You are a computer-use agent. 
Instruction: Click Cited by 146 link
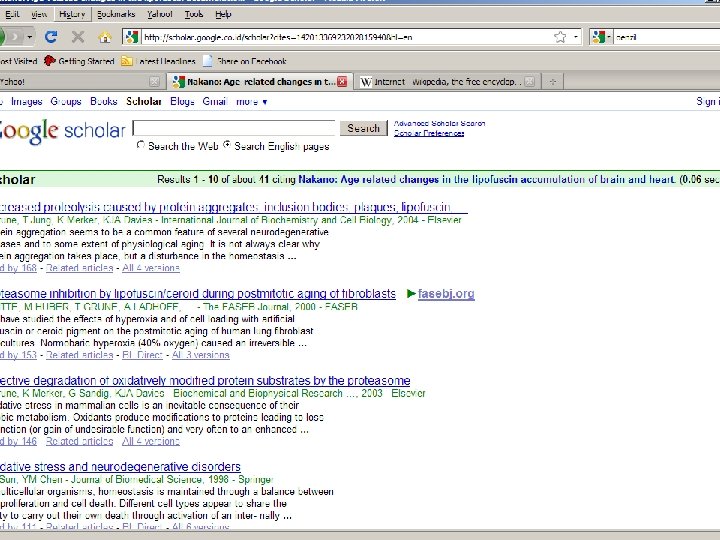pos(18,441)
